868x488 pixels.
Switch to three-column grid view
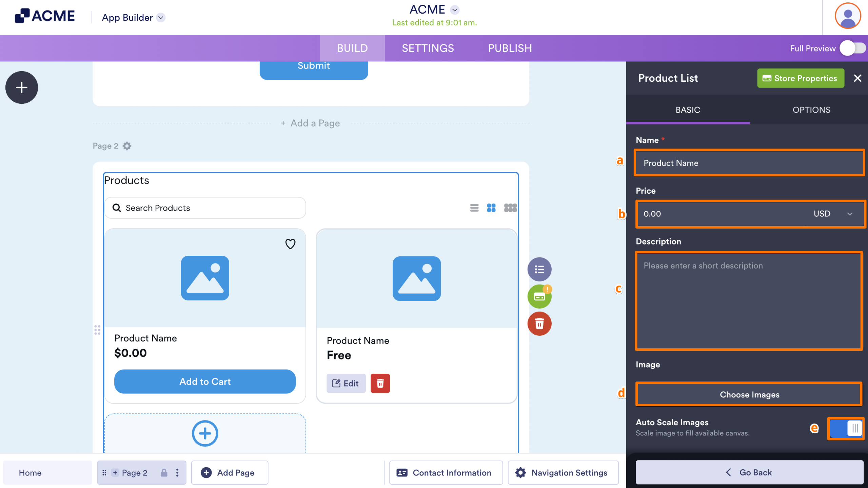point(510,208)
